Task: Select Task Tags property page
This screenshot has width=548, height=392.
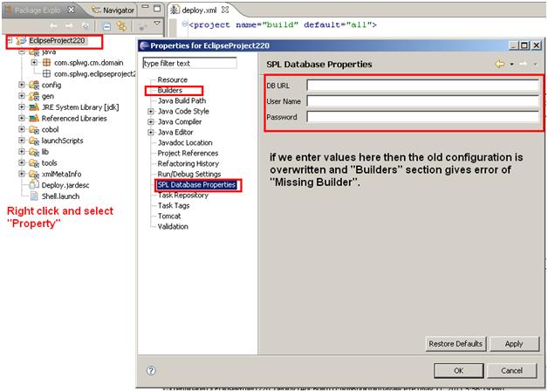Action: [x=174, y=206]
